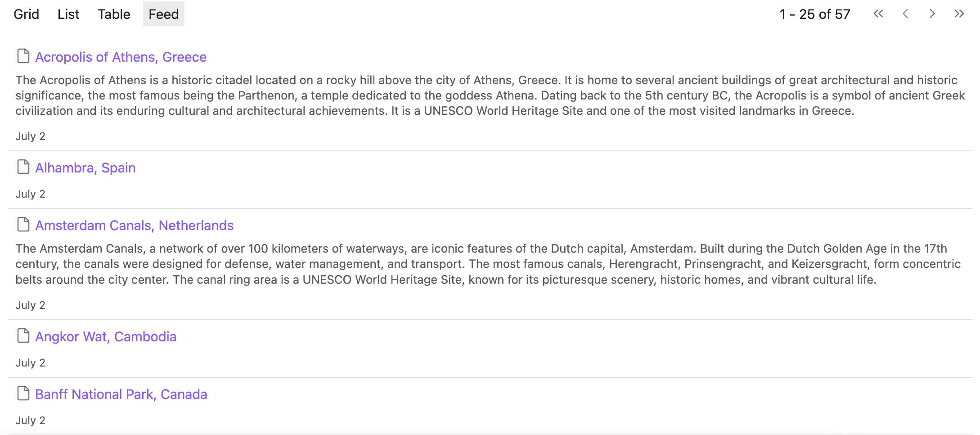Viewport: 980px width, 435px height.
Task: Click the document icon beside Acropolis of Athens
Action: pyautogui.click(x=23, y=56)
